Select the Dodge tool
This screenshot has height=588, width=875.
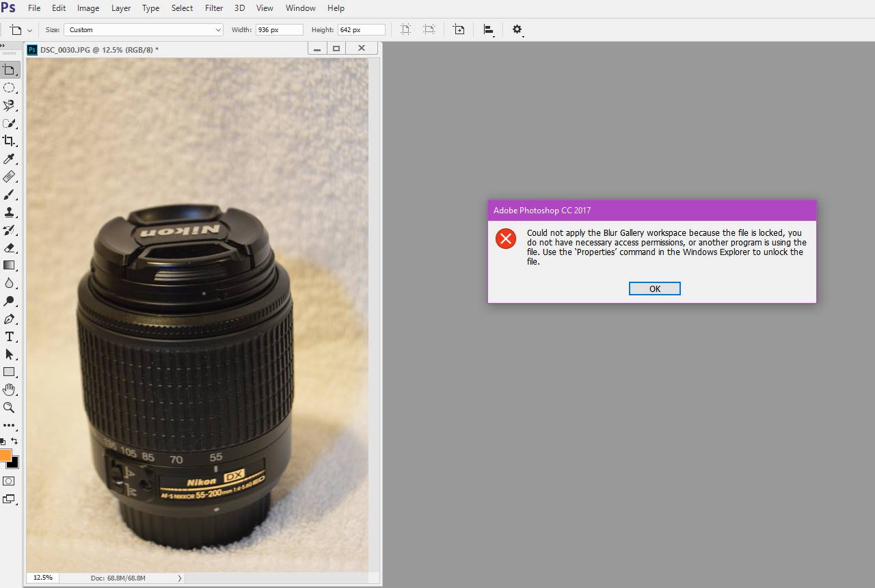[10, 301]
